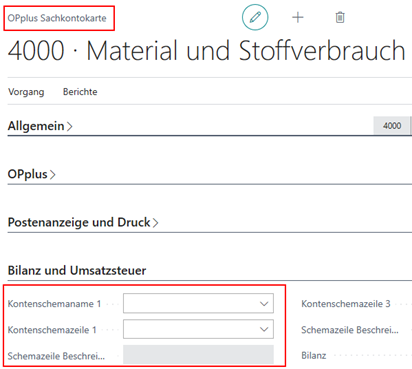Expand Postenanzeige und Druck section

tap(83, 222)
